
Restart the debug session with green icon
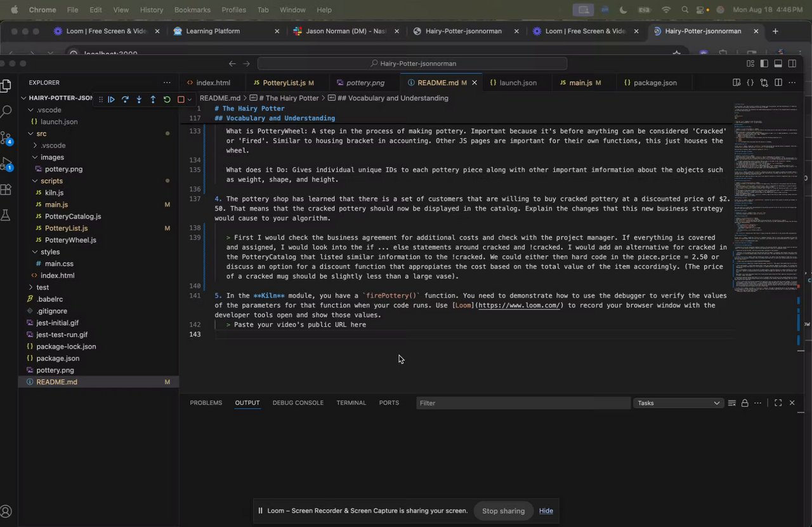tap(167, 99)
